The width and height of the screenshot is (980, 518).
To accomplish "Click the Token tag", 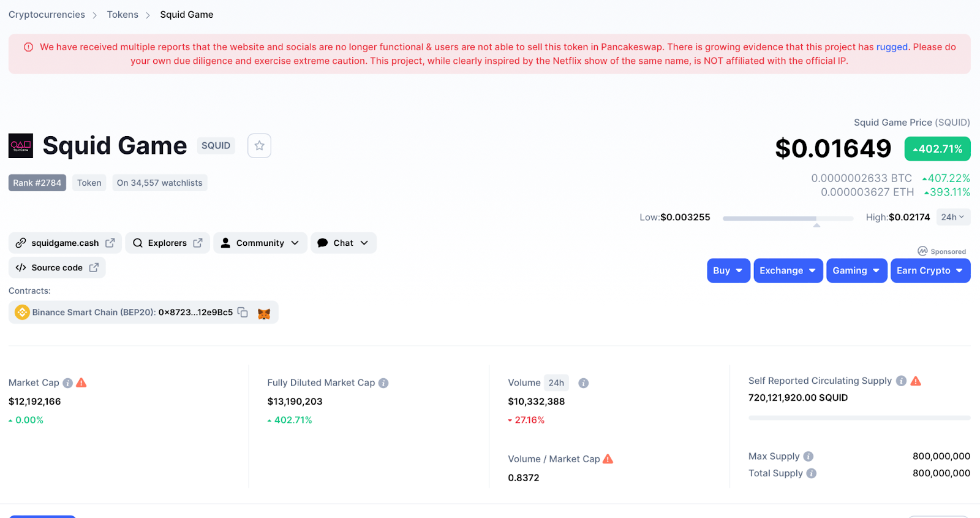I will pyautogui.click(x=89, y=183).
